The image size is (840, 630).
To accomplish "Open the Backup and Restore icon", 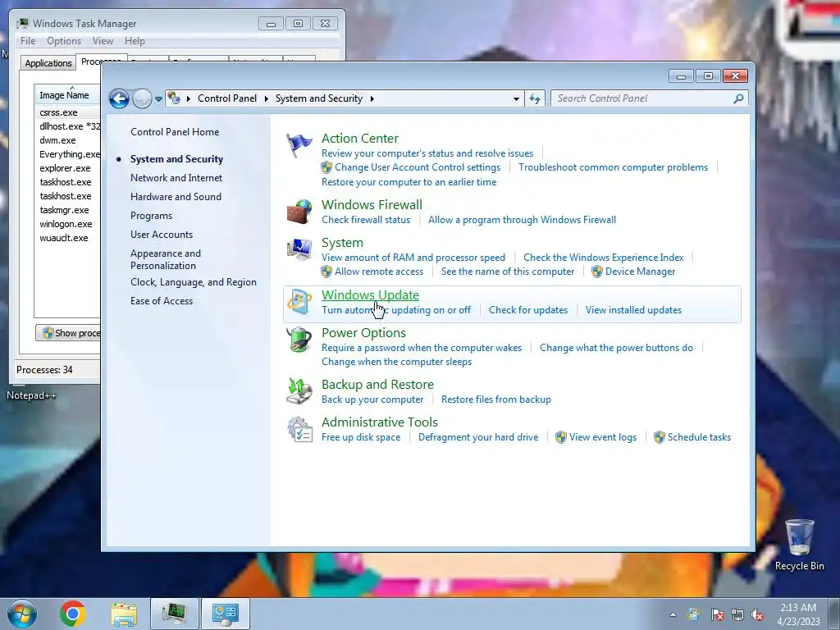I will coord(299,391).
